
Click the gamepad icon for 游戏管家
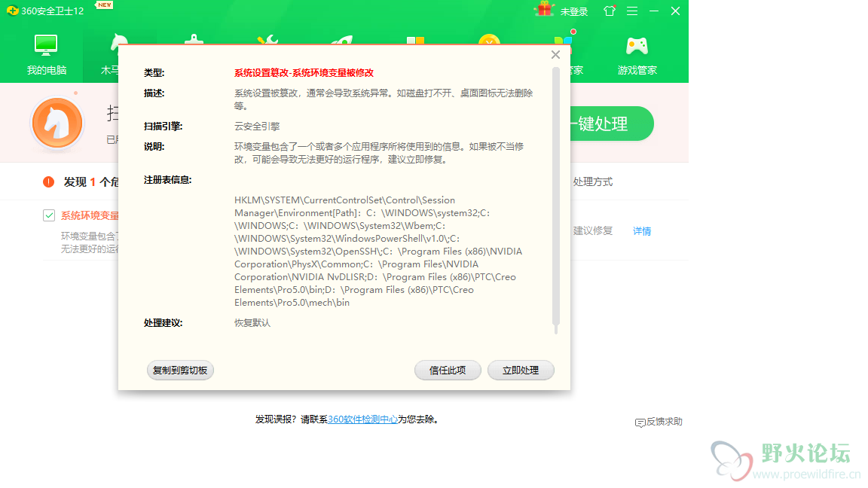(637, 46)
